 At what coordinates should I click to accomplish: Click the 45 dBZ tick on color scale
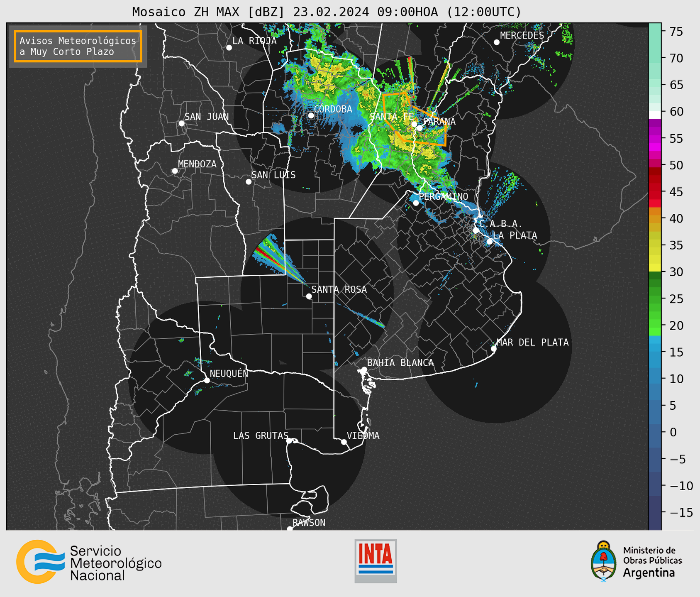point(676,192)
